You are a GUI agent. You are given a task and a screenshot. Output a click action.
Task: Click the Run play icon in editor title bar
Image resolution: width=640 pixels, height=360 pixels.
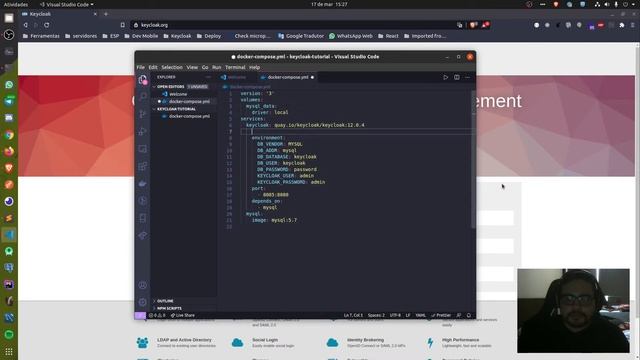point(445,77)
